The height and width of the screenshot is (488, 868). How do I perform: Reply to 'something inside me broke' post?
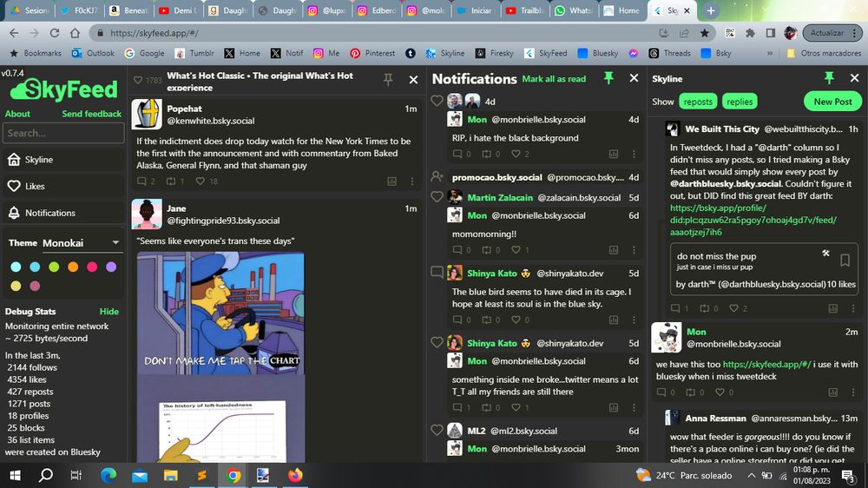tap(457, 407)
